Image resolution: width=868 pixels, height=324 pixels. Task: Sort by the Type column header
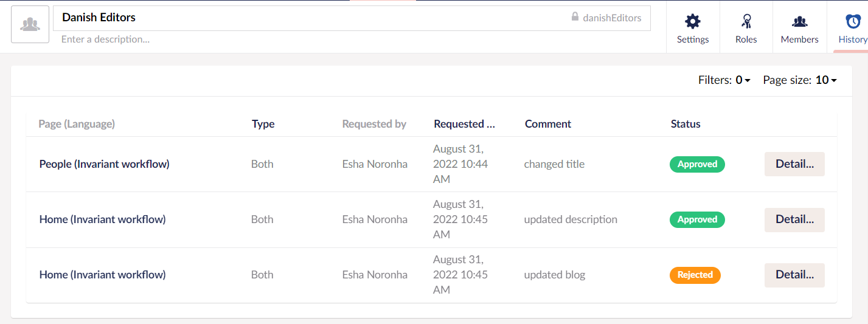(x=263, y=124)
